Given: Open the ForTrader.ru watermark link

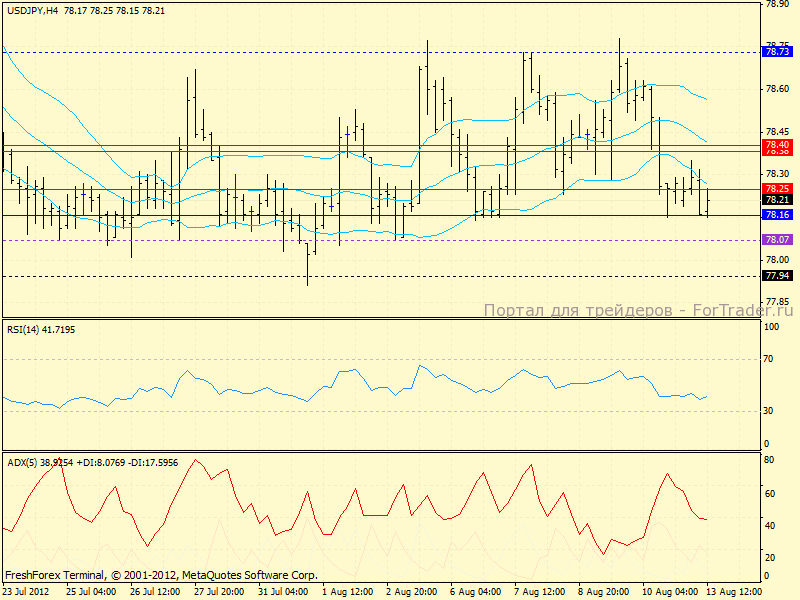Looking at the screenshot, I should tap(638, 311).
